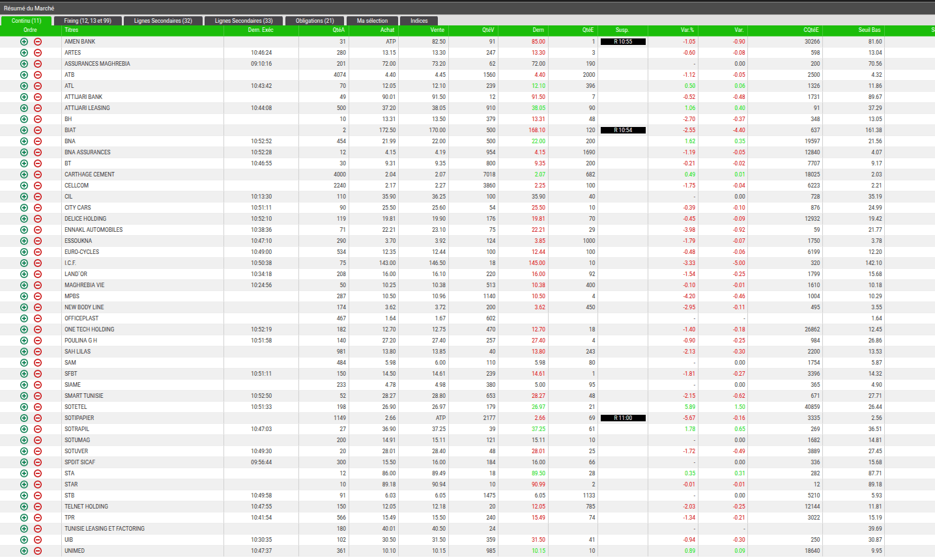
Task: Click the red minus icon in the UNIMED row
Action: click(x=38, y=551)
